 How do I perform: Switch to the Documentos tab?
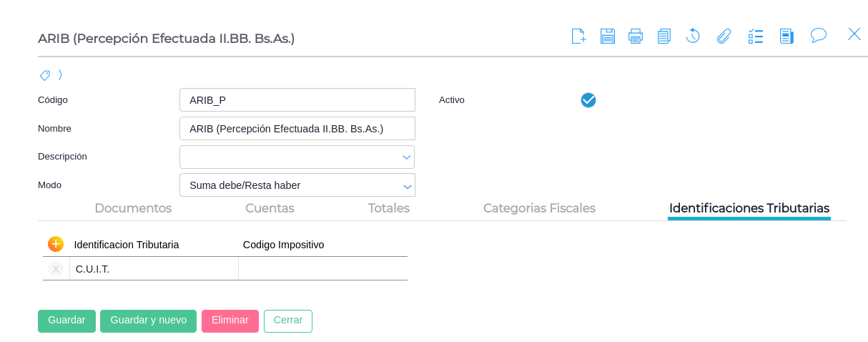[133, 208]
